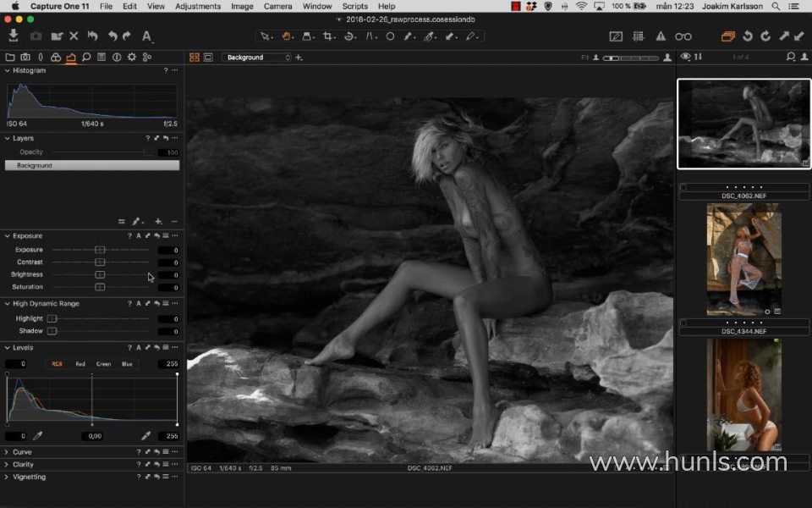812x508 pixels.
Task: Toggle the grid overlay icon
Action: coord(639,36)
